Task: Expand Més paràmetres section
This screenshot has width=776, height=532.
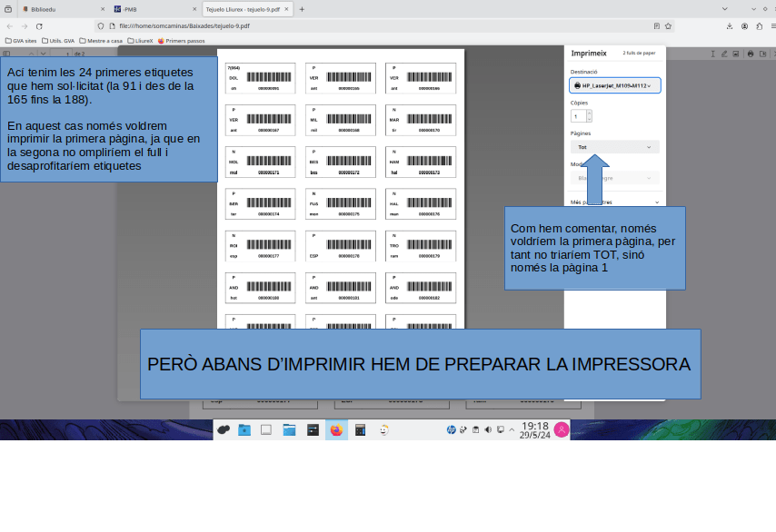Action: pyautogui.click(x=614, y=202)
